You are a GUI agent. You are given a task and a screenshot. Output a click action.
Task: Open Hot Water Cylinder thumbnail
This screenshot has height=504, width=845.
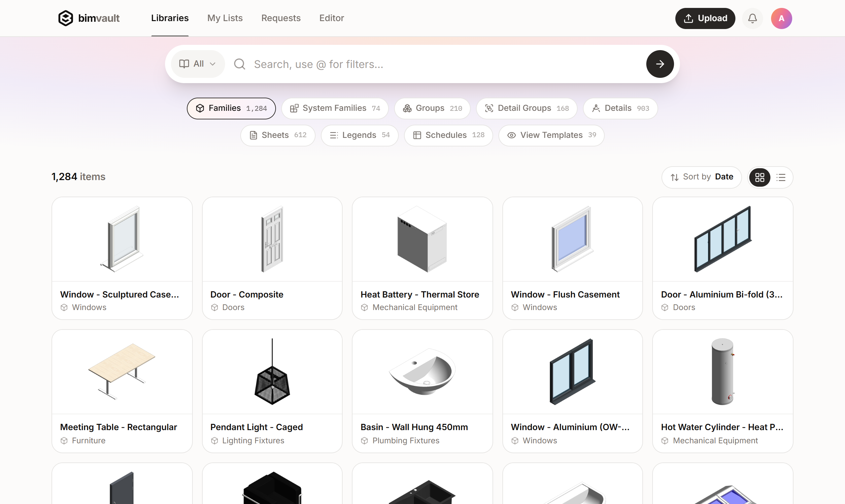(723, 372)
